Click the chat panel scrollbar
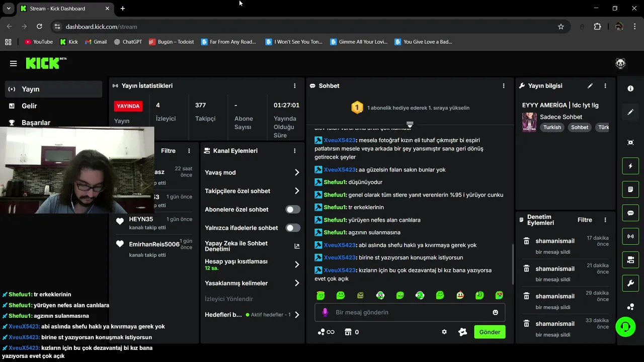Image resolution: width=644 pixels, height=362 pixels. [x=512, y=264]
